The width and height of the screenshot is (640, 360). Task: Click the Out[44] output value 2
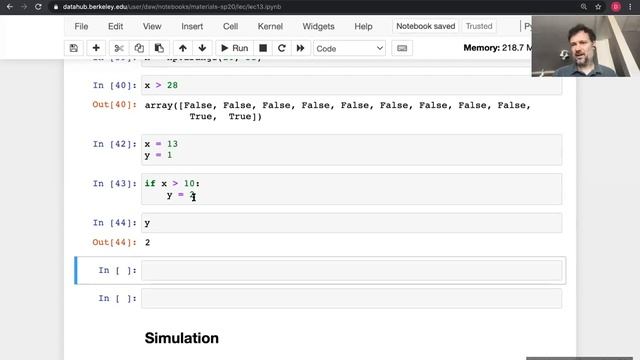point(148,242)
